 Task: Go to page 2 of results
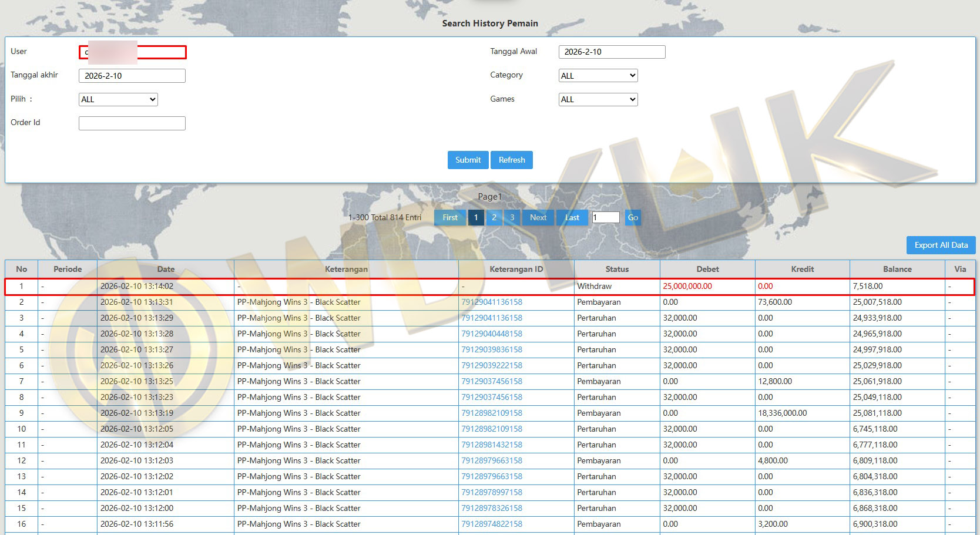(494, 217)
